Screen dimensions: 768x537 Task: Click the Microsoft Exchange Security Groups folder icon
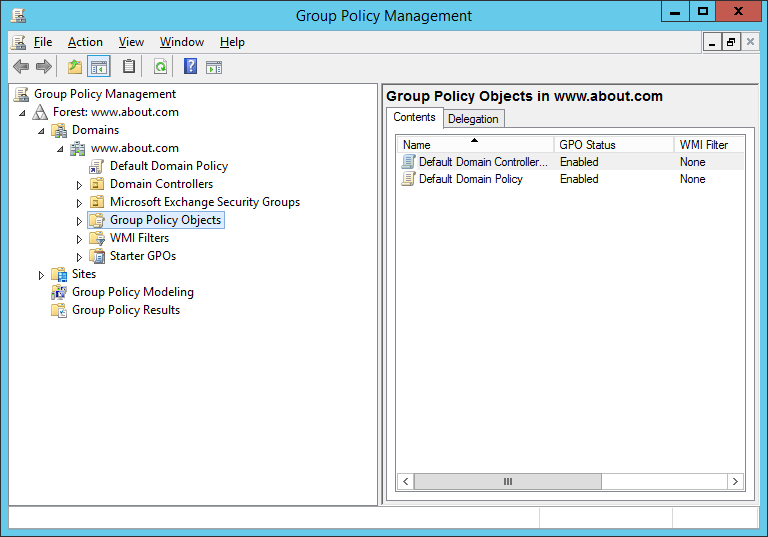point(97,202)
